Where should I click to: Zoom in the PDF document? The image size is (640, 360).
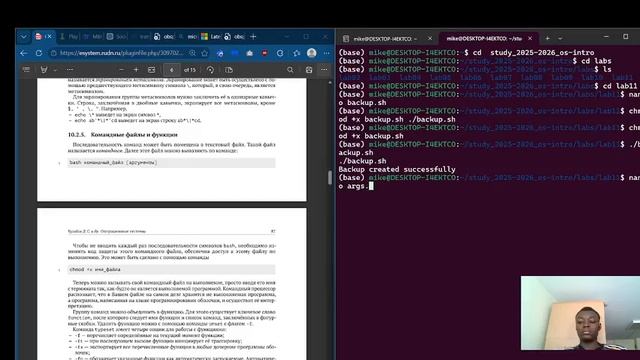coord(136,70)
